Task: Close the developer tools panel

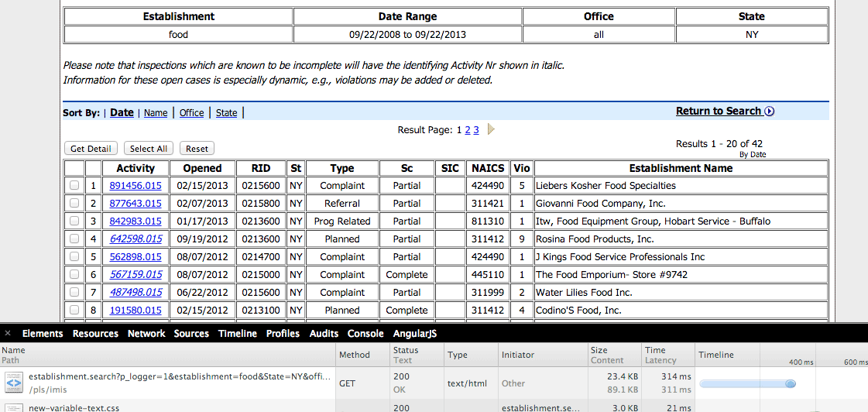Action: (x=7, y=333)
